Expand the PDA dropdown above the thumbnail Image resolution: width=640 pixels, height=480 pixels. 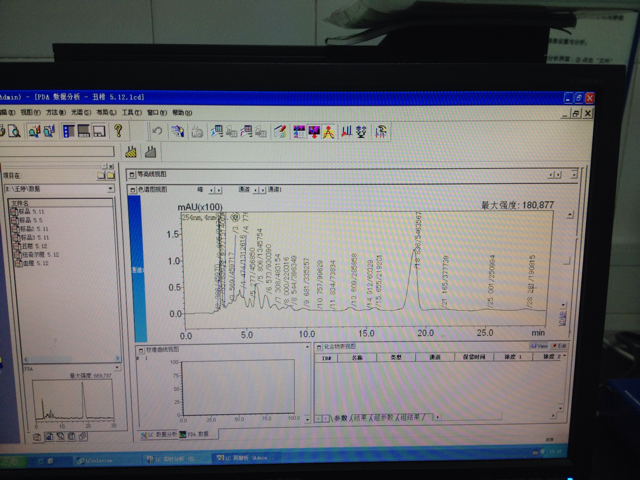pos(117,368)
